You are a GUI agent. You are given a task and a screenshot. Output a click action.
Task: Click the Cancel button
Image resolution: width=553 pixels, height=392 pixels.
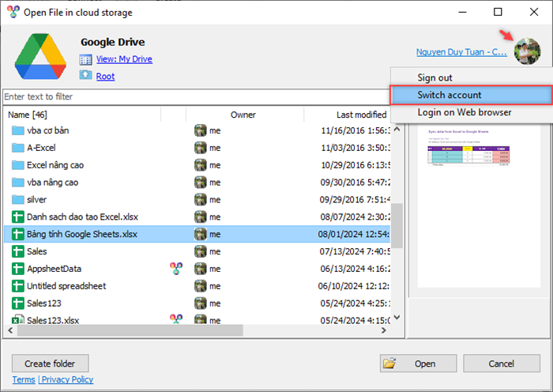[502, 364]
